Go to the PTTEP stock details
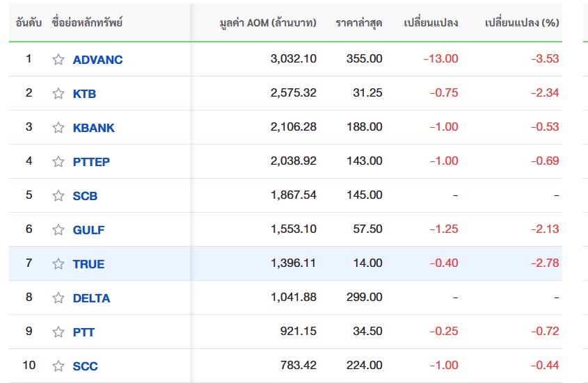588x383 pixels. click(x=91, y=162)
